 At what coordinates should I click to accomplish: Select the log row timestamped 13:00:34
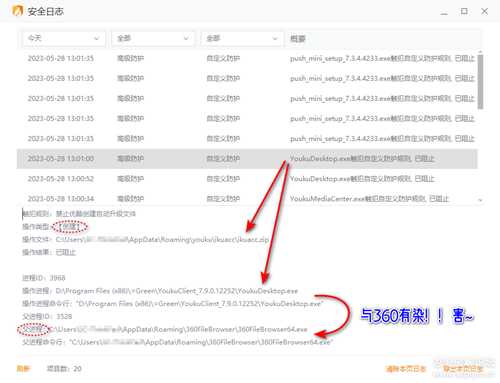[247, 199]
